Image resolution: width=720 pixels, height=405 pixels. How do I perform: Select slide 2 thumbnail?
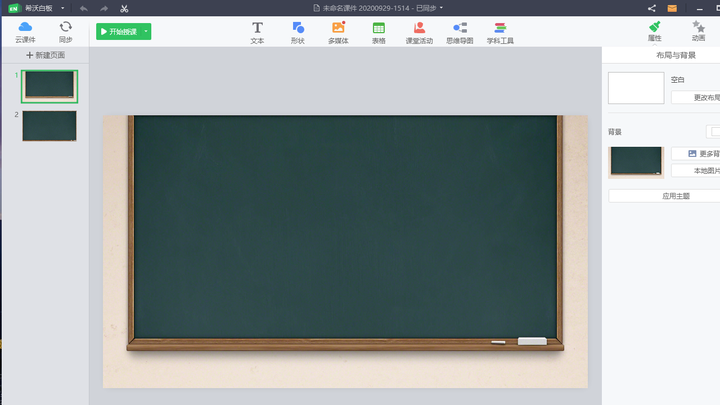coord(50,125)
